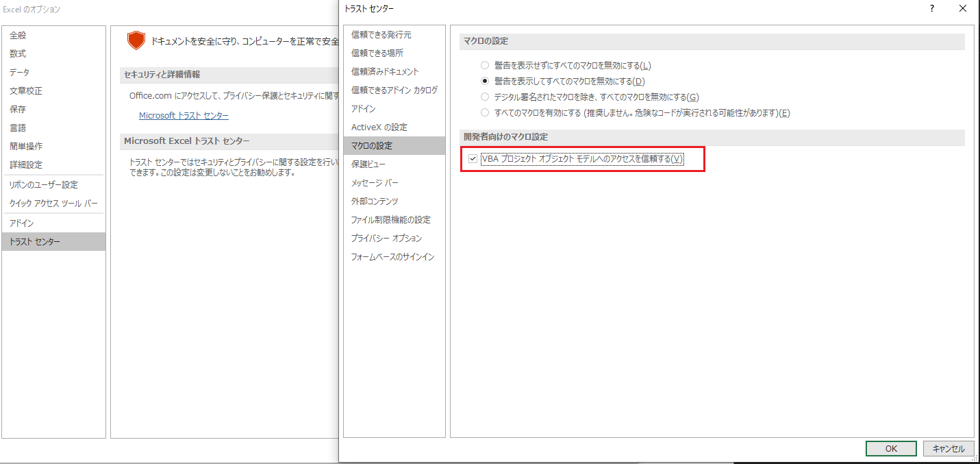
Task: Click OK button in Trust Center
Action: pyautogui.click(x=891, y=448)
